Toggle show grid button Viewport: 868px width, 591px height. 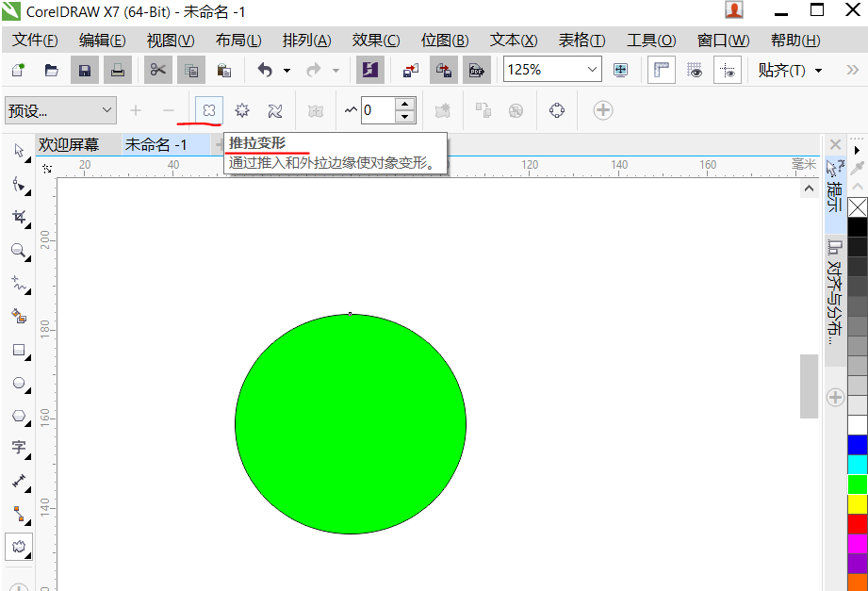[695, 71]
